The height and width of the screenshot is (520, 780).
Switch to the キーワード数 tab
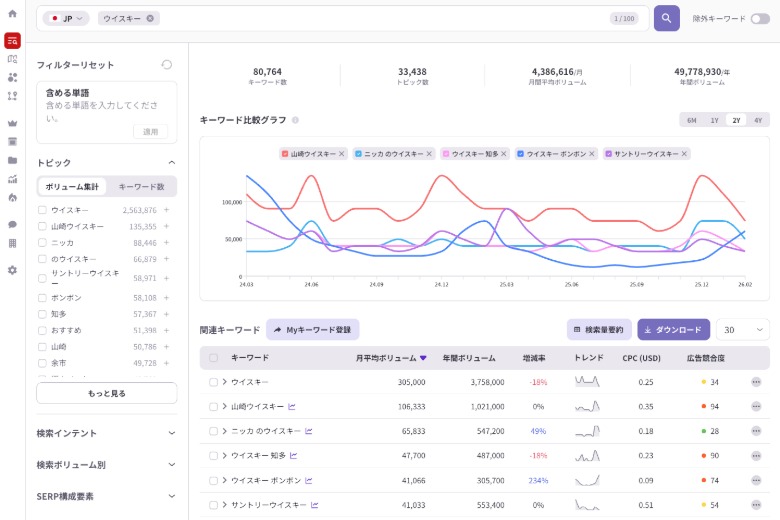[141, 187]
